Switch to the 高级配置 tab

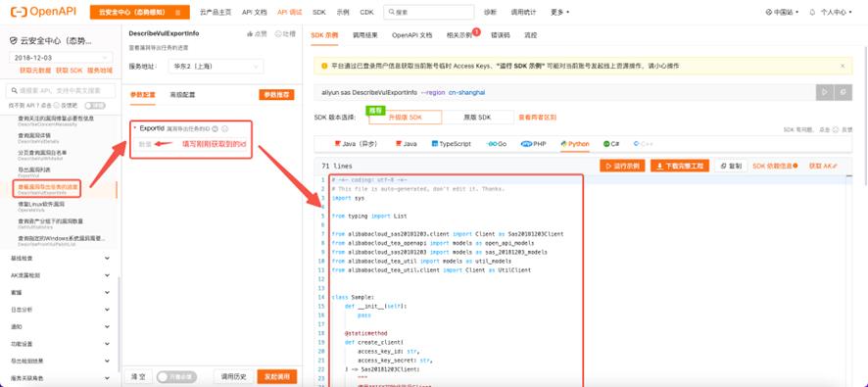pyautogui.click(x=182, y=95)
